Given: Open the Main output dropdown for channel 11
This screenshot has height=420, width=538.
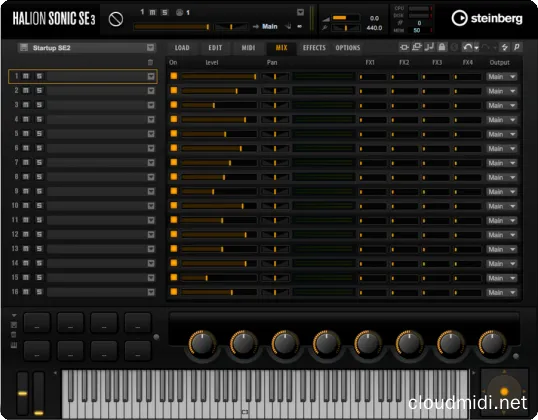Looking at the screenshot, I should coord(502,220).
